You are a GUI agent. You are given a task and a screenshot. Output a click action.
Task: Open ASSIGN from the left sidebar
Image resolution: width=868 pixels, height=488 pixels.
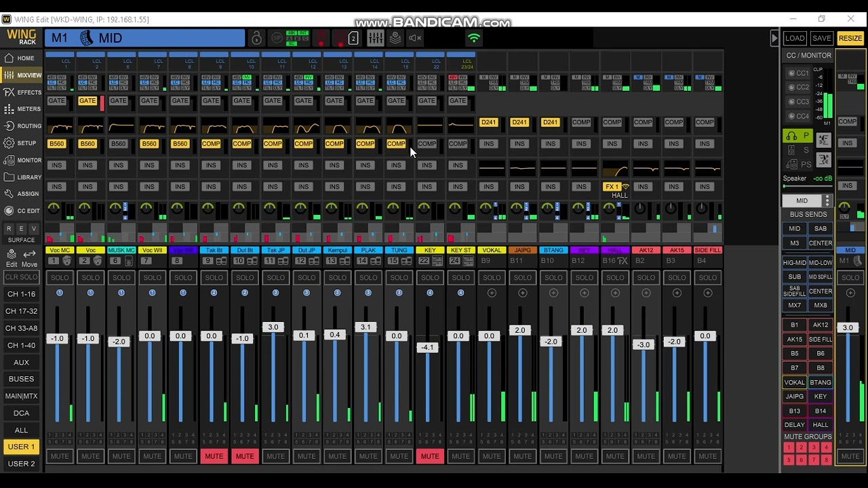click(22, 194)
